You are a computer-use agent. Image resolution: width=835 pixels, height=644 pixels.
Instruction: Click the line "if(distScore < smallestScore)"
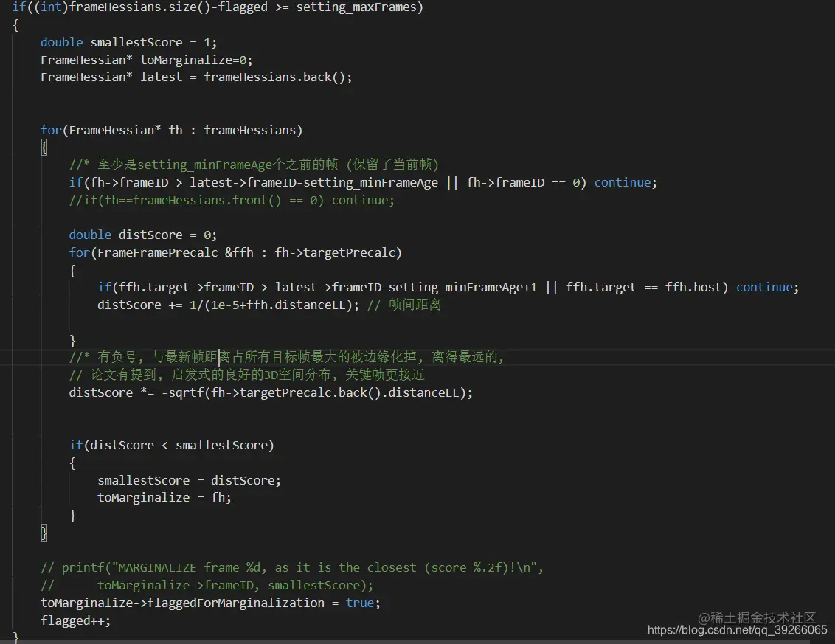tap(171, 446)
